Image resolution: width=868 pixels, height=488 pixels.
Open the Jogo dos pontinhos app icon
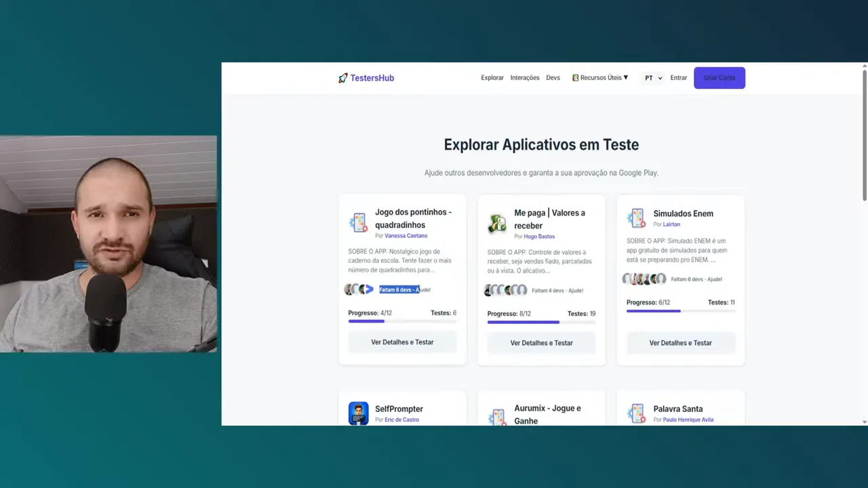(x=358, y=222)
